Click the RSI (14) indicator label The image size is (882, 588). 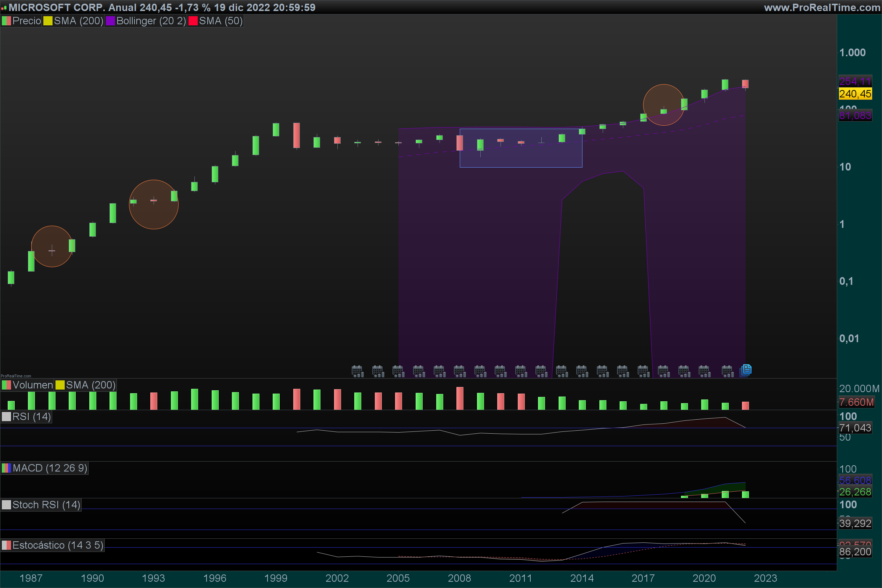31,417
